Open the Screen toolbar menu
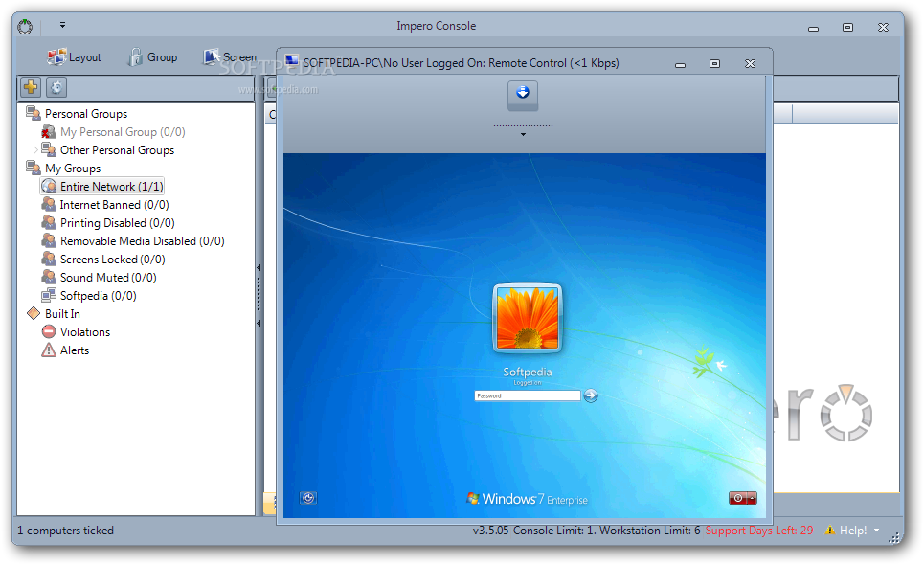The image size is (924, 565). click(x=230, y=57)
